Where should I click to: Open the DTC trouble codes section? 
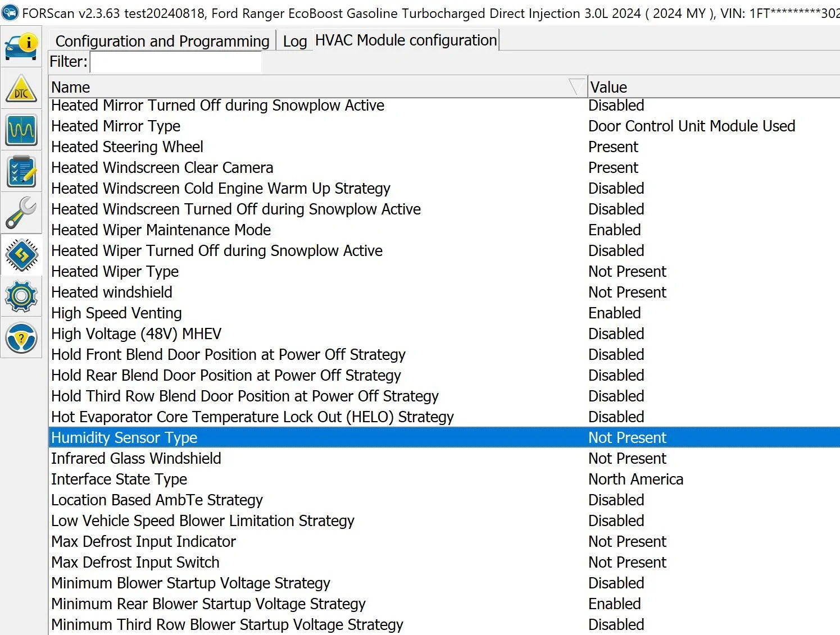pyautogui.click(x=21, y=89)
